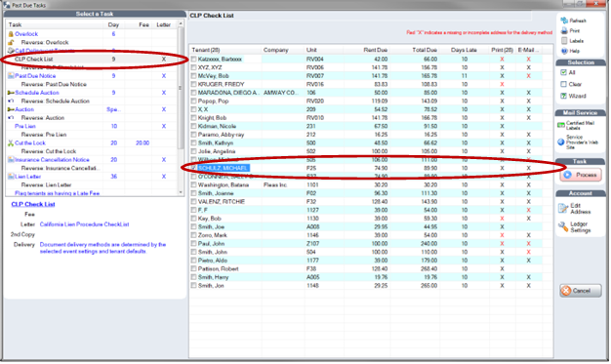The image size is (611, 364).
Task: Click the Insurance Cancellation Notice icon
Action: (11, 160)
